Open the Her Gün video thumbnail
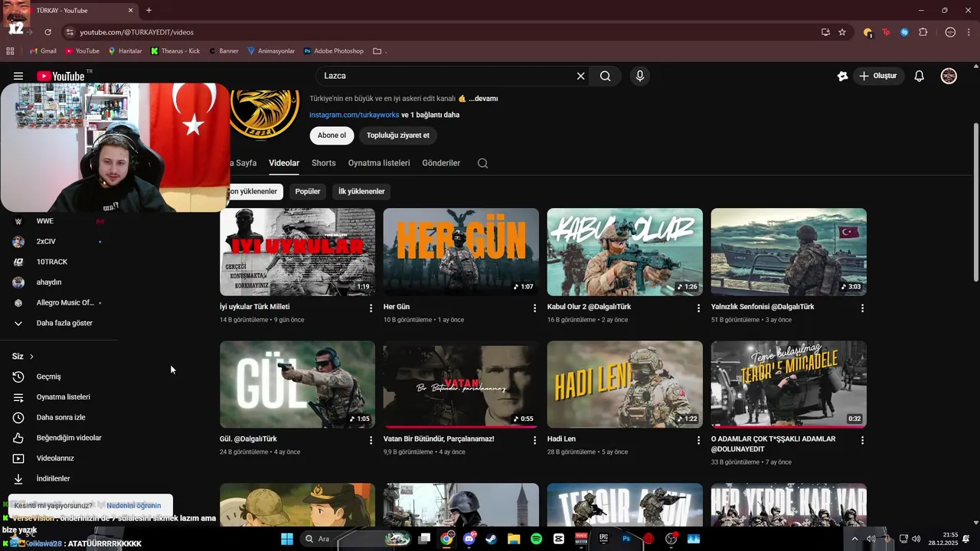 [x=461, y=252]
